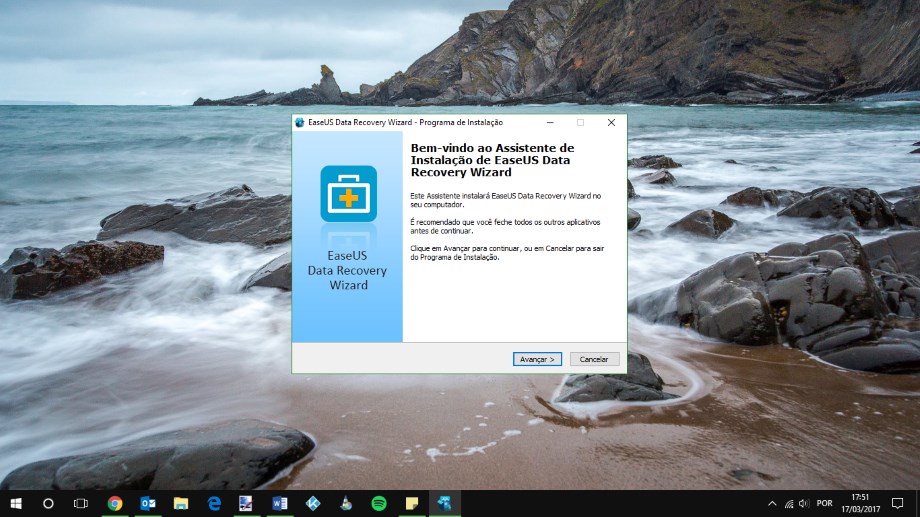The image size is (920, 517).
Task: Launch Microsoft Edge from the taskbar
Action: click(214, 503)
